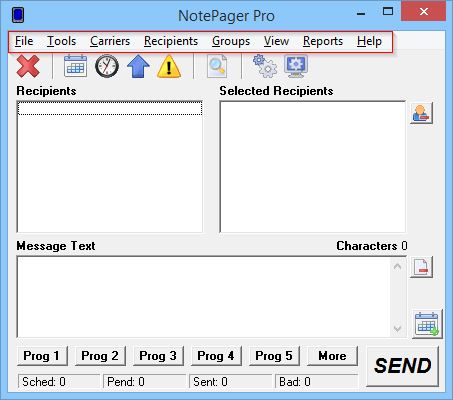Image resolution: width=453 pixels, height=400 pixels.
Task: Click the Pend: 0 status field
Action: coord(144,382)
